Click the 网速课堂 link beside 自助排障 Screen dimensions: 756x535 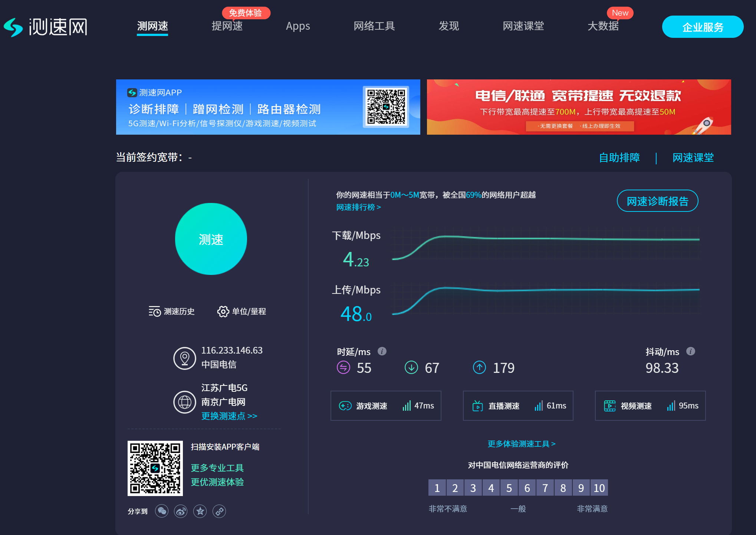(x=693, y=158)
